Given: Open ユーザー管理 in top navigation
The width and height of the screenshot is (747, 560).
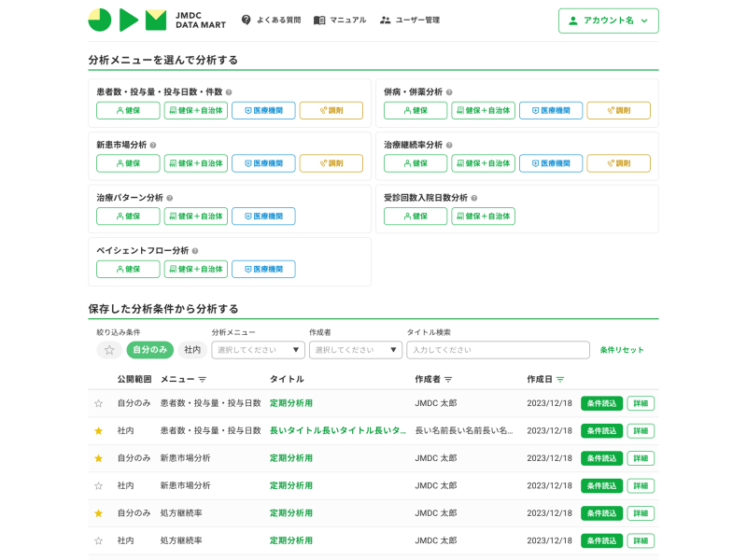Looking at the screenshot, I should tap(410, 20).
